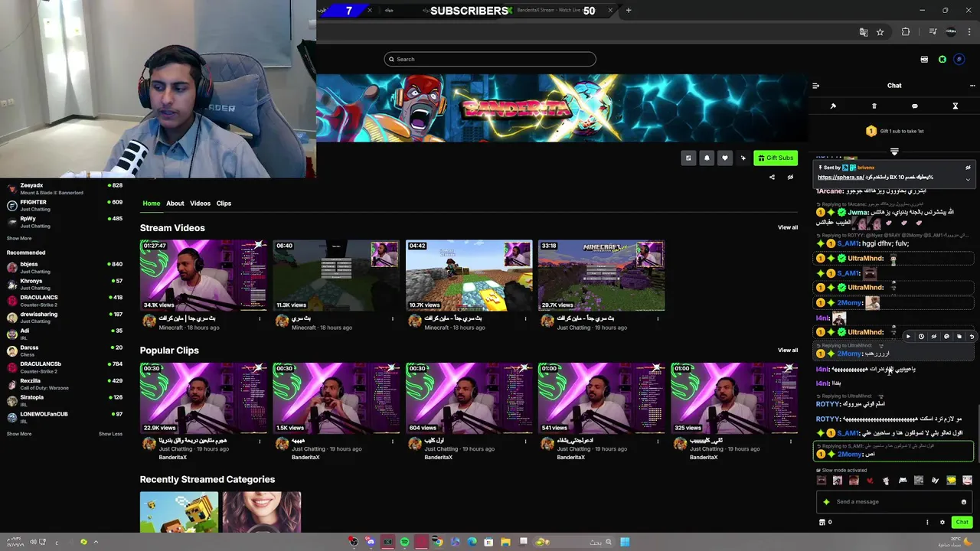Open the chat settings gear icon
The height and width of the screenshot is (551, 980).
[x=942, y=523]
